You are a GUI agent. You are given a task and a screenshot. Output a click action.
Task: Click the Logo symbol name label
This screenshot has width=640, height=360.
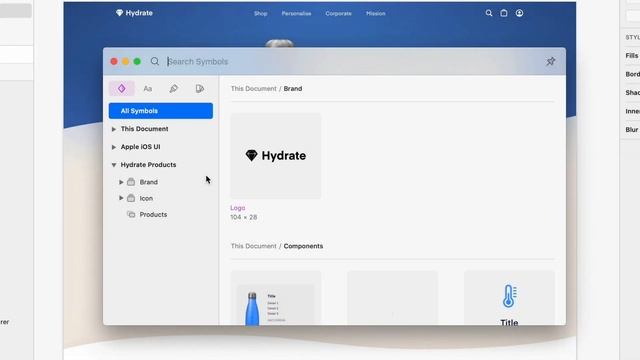click(x=238, y=208)
